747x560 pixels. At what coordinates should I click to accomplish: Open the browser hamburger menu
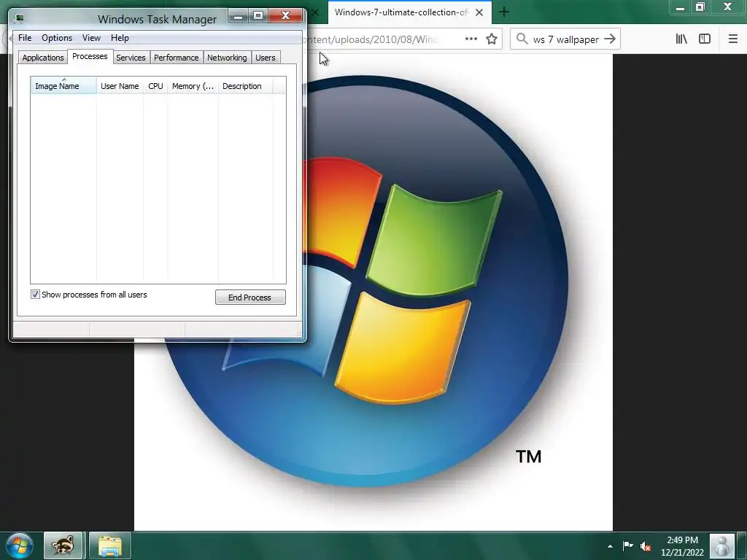point(733,39)
